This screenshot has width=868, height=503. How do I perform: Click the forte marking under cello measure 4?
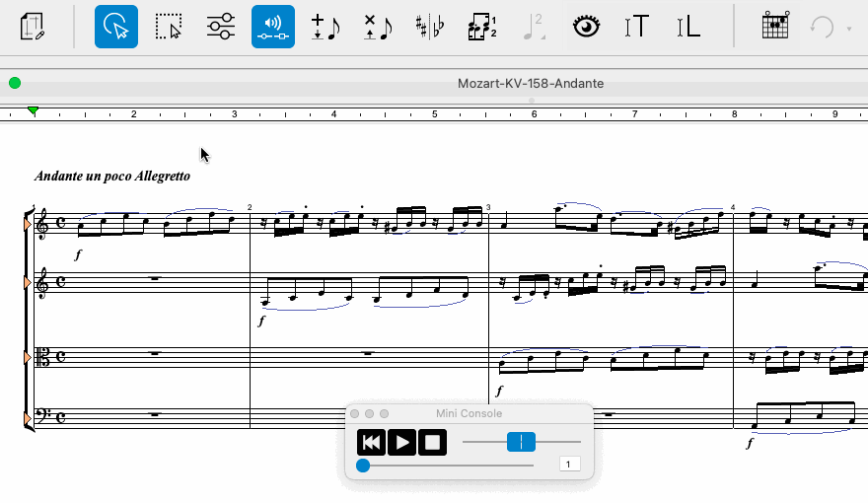pos(750,443)
